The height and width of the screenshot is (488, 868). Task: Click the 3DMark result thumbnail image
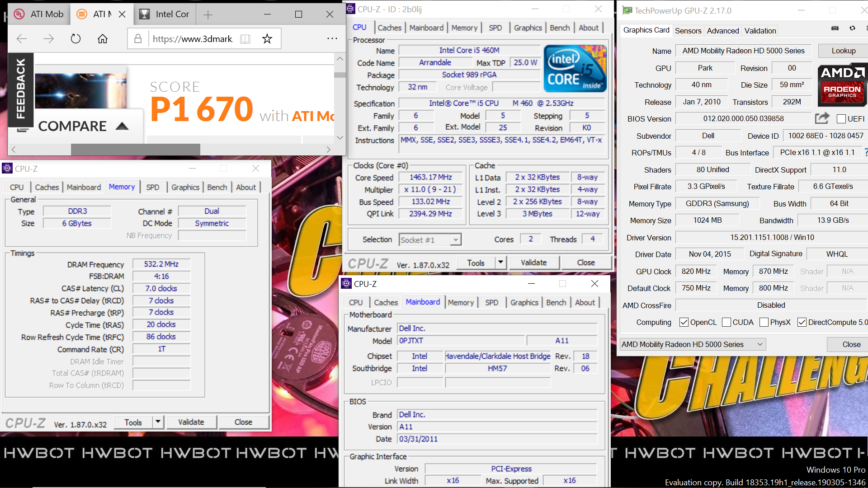pyautogui.click(x=80, y=91)
